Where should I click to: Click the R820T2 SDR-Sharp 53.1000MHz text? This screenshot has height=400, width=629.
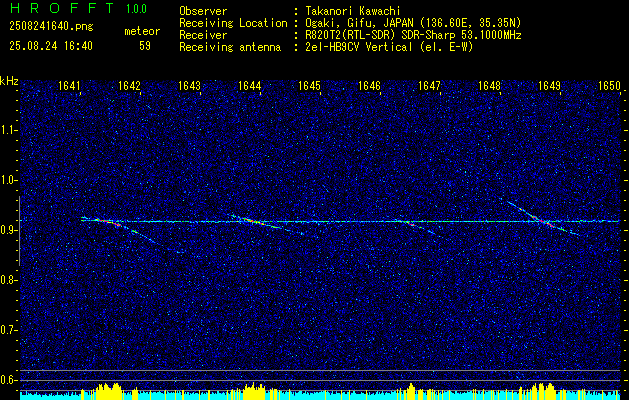413,35
